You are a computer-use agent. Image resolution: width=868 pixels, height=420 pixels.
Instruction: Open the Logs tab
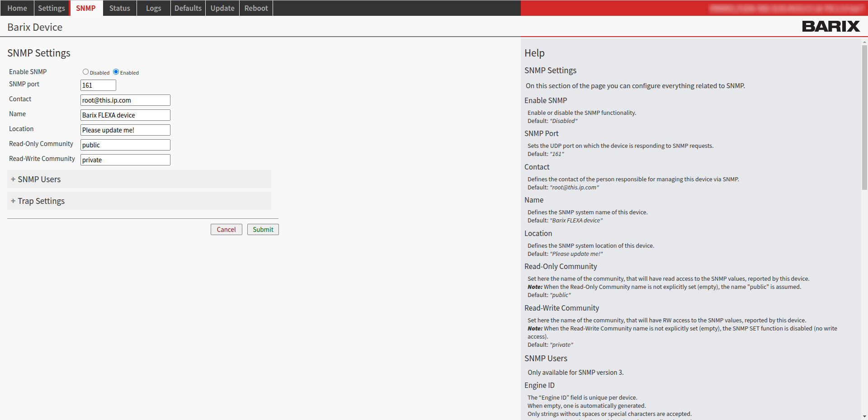point(153,8)
